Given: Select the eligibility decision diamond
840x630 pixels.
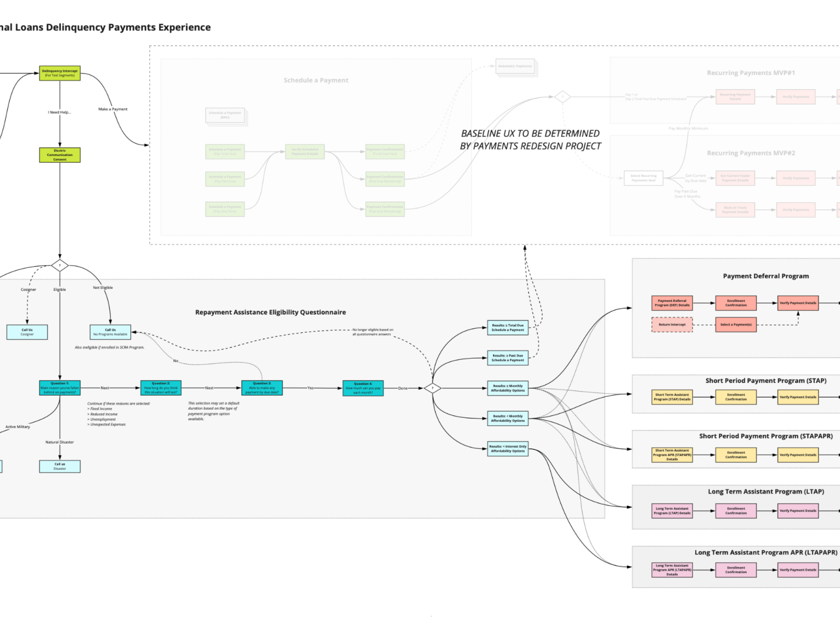Looking at the screenshot, I should [60, 265].
